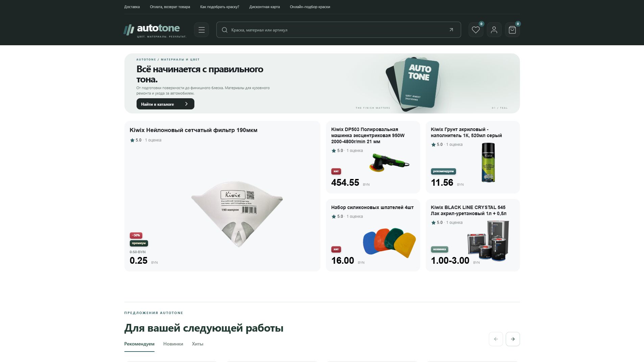Go to previous carousel slide arrow
Screen dimensions: 644x362
tap(496, 339)
